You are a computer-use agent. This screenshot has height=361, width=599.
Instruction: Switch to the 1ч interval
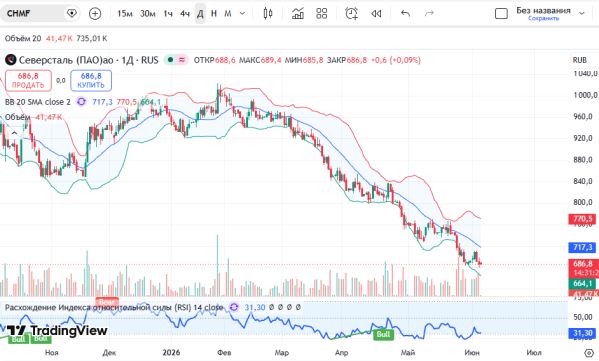(x=168, y=14)
